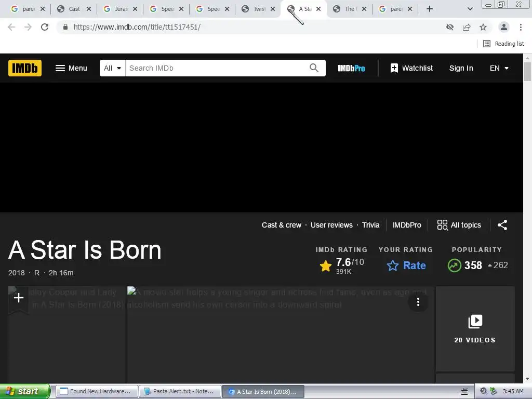532x399 pixels.
Task: Open Cast & crew page
Action: pos(281,225)
